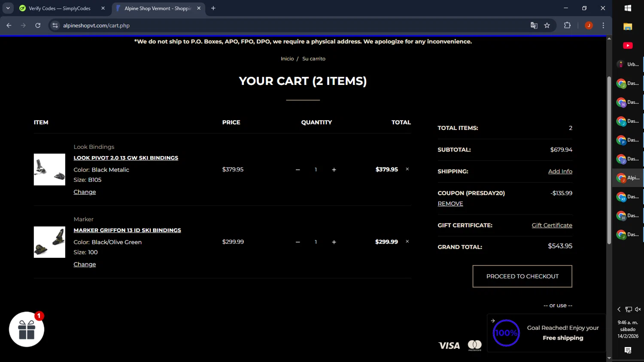Click the Look Pivot bindings thumbnail

pyautogui.click(x=49, y=169)
